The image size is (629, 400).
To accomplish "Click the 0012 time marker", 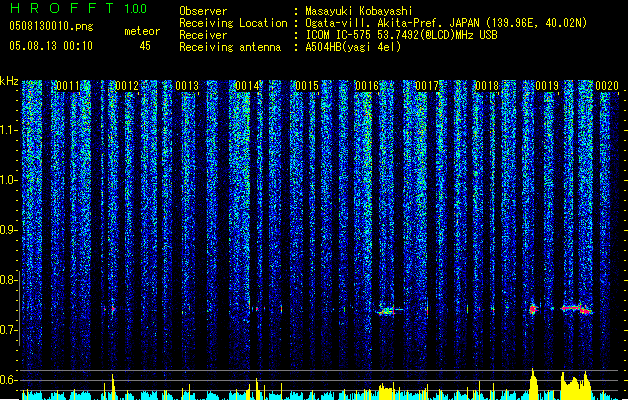I will (127, 86).
